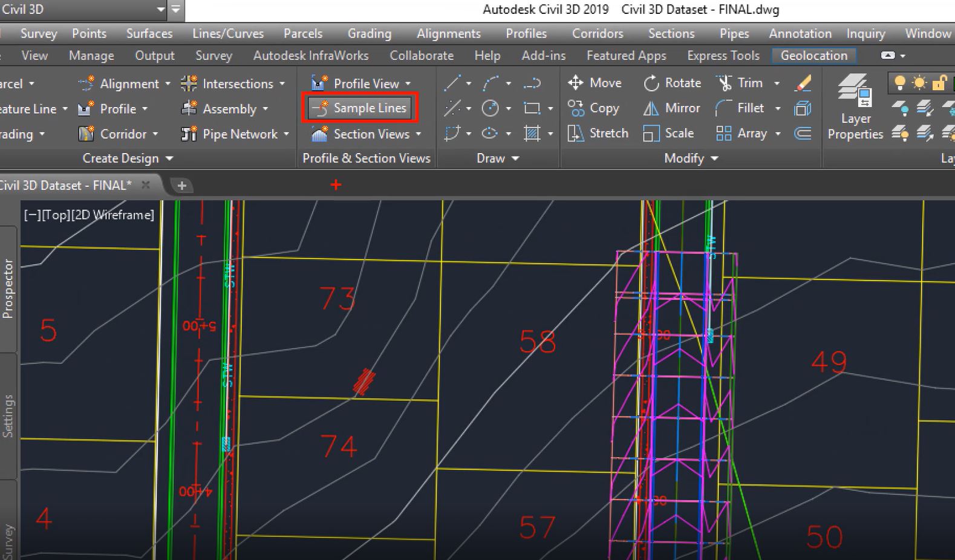Open the Array dropdown arrow
The height and width of the screenshot is (560, 955).
(778, 134)
